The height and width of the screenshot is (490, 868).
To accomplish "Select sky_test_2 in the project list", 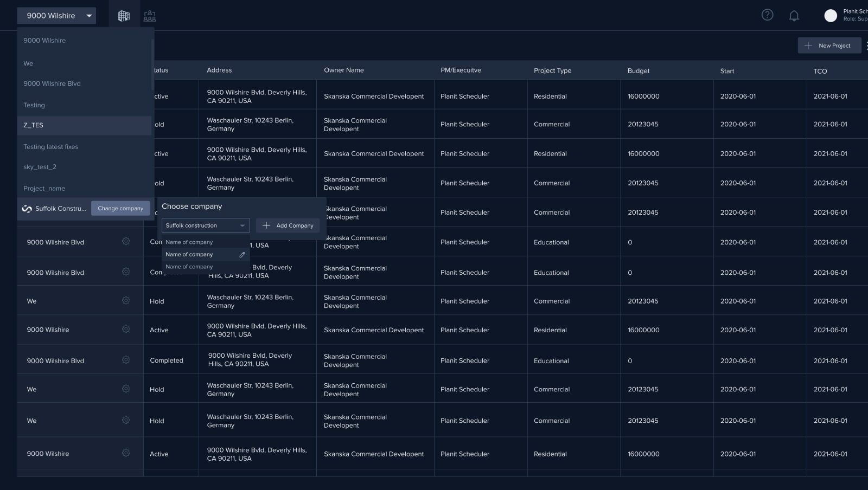I will (x=40, y=167).
